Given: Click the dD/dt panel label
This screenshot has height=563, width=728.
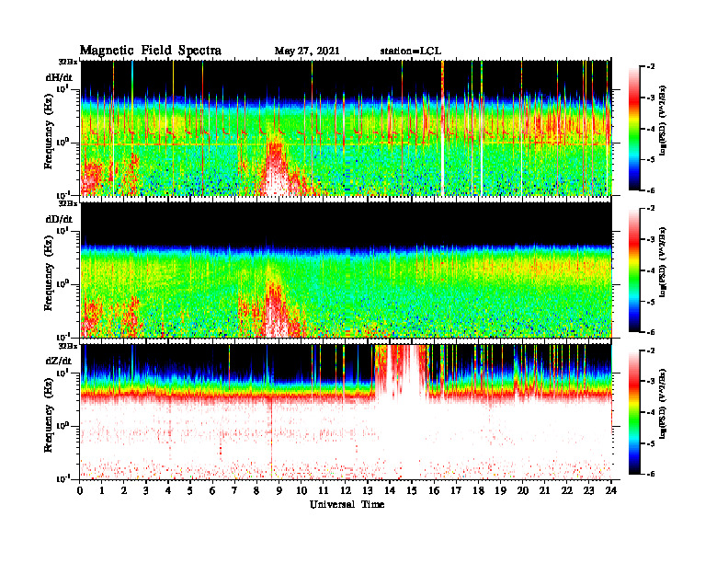Looking at the screenshot, I should (59, 219).
